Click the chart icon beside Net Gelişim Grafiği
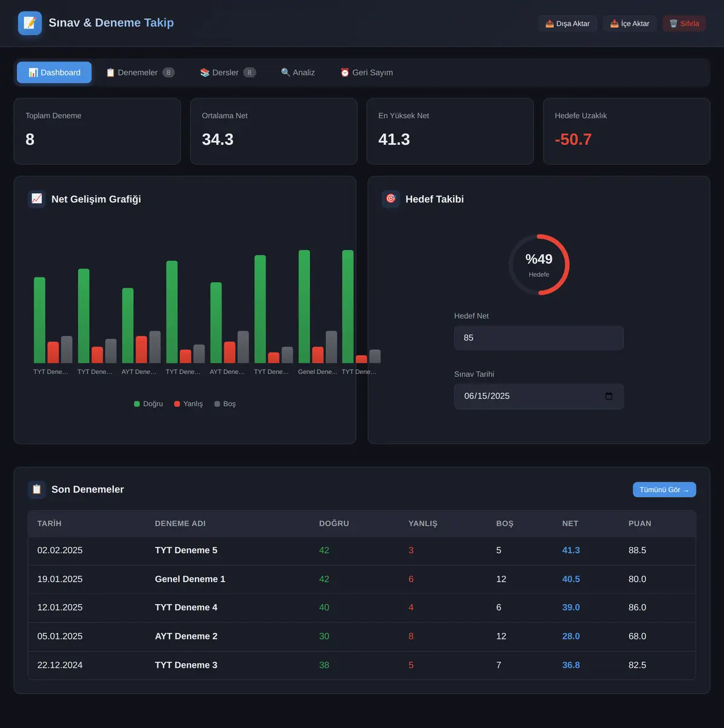 coord(37,198)
